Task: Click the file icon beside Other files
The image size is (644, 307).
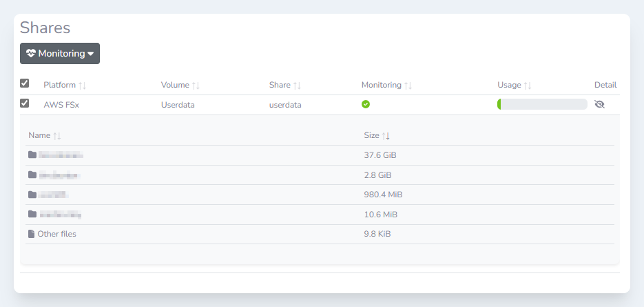Action: (x=32, y=234)
